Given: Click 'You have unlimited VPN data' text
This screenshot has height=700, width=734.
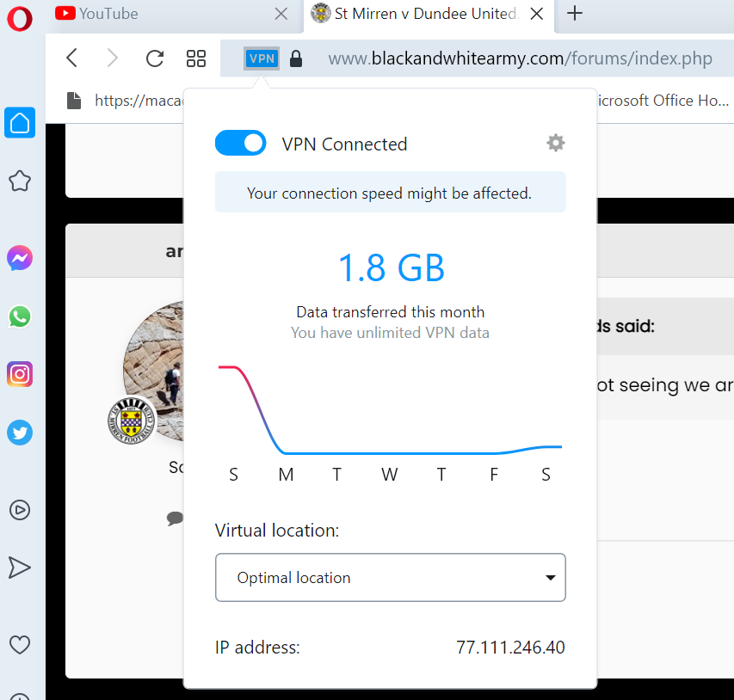Looking at the screenshot, I should pyautogui.click(x=390, y=333).
